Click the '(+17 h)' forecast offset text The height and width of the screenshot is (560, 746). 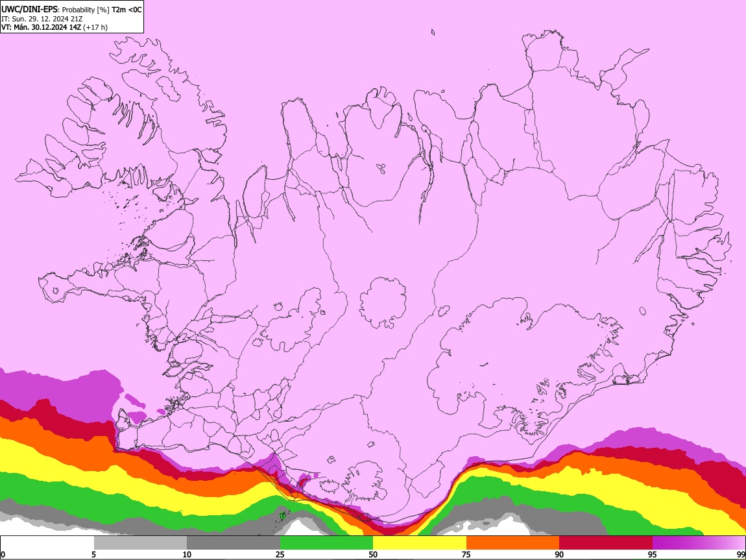(x=95, y=28)
